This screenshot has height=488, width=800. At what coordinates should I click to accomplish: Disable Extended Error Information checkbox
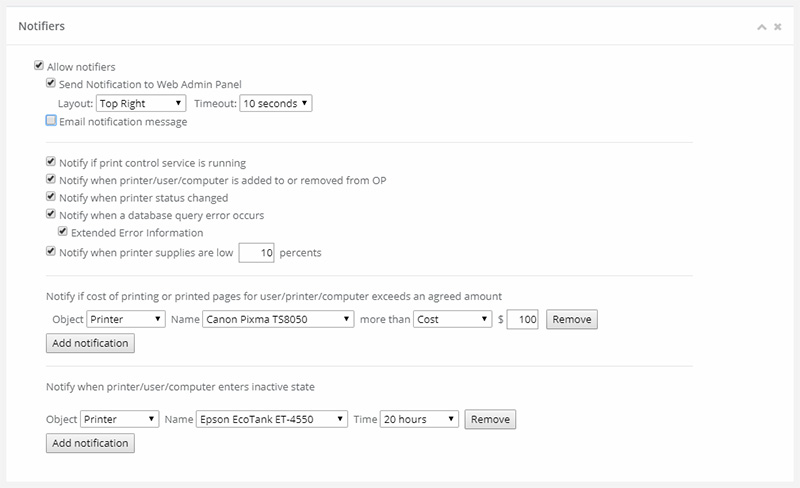pos(63,232)
